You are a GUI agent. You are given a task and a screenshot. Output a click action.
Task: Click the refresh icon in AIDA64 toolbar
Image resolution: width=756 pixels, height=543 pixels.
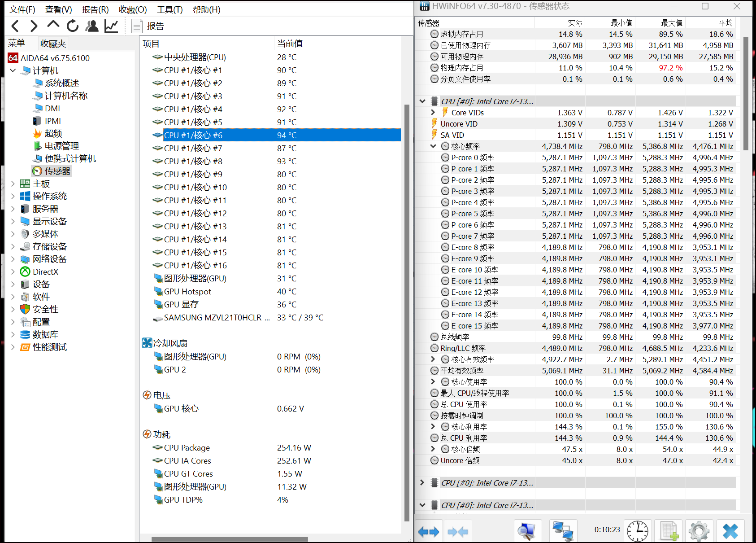(72, 26)
